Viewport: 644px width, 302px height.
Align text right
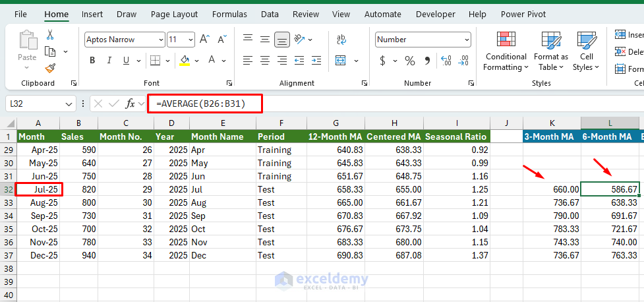pyautogui.click(x=282, y=61)
